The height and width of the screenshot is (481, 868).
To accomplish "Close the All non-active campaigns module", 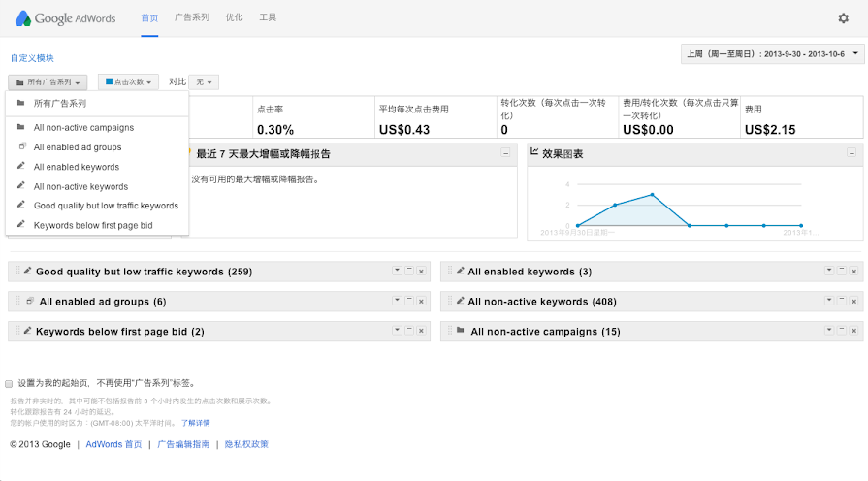I will 854,331.
